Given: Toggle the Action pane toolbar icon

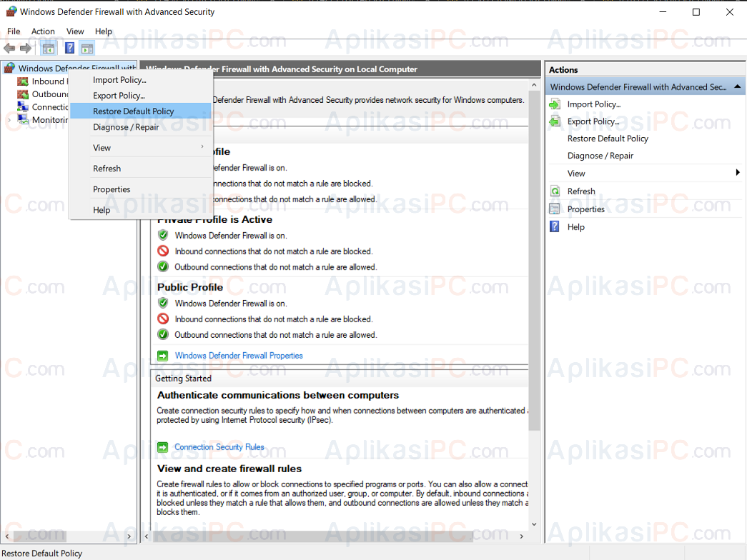Looking at the screenshot, I should pos(87,48).
